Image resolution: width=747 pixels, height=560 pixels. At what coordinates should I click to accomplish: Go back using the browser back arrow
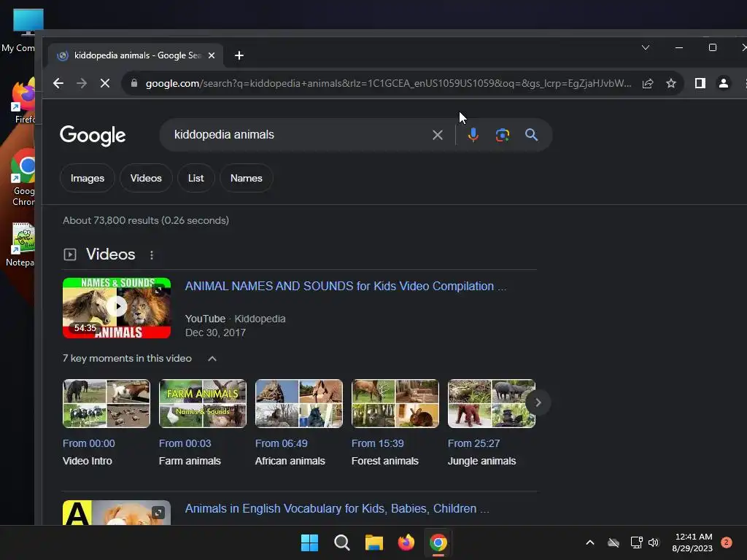click(58, 83)
